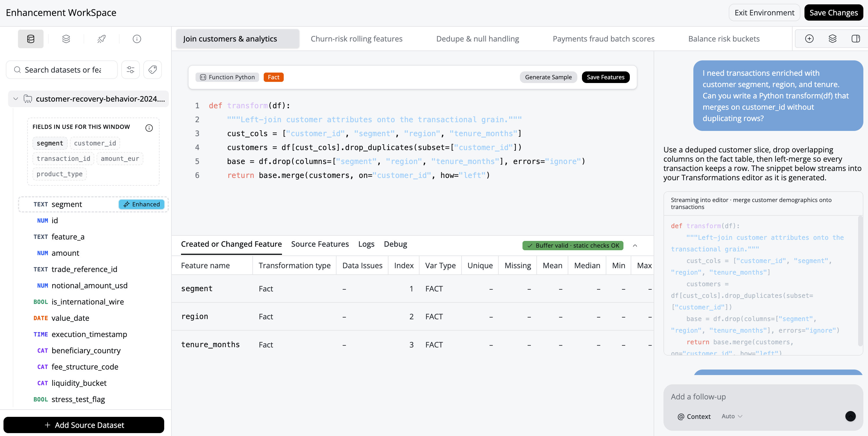Toggle the Enhanced badge on segment

(142, 204)
